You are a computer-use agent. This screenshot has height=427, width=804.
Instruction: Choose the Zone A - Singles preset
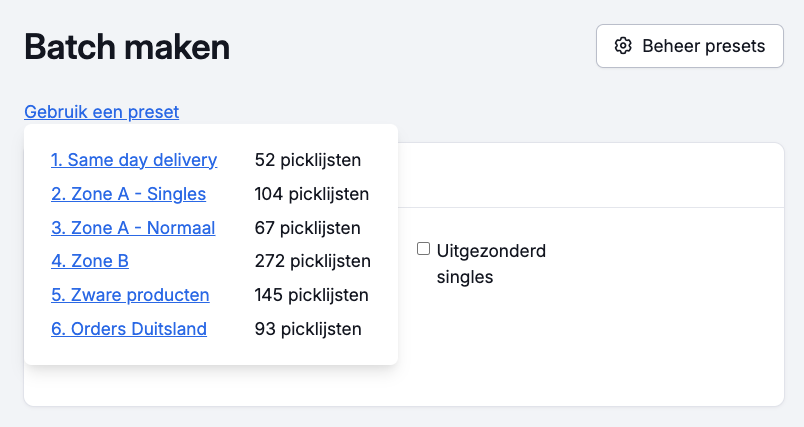pos(128,194)
